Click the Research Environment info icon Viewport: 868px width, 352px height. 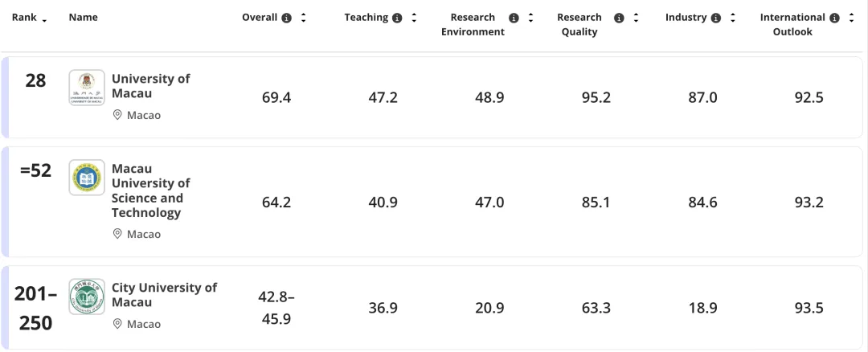(514, 18)
